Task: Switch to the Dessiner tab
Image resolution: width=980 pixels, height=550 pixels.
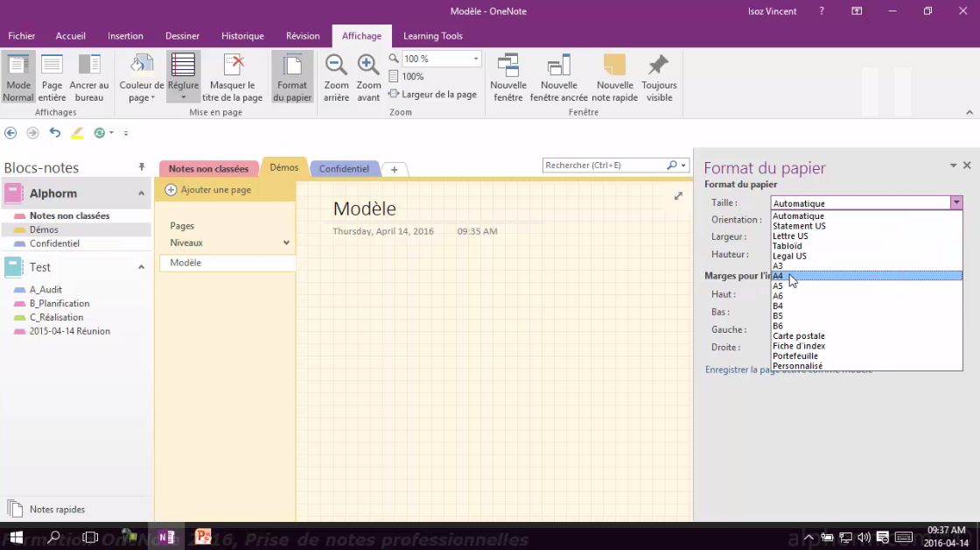Action: pos(183,36)
